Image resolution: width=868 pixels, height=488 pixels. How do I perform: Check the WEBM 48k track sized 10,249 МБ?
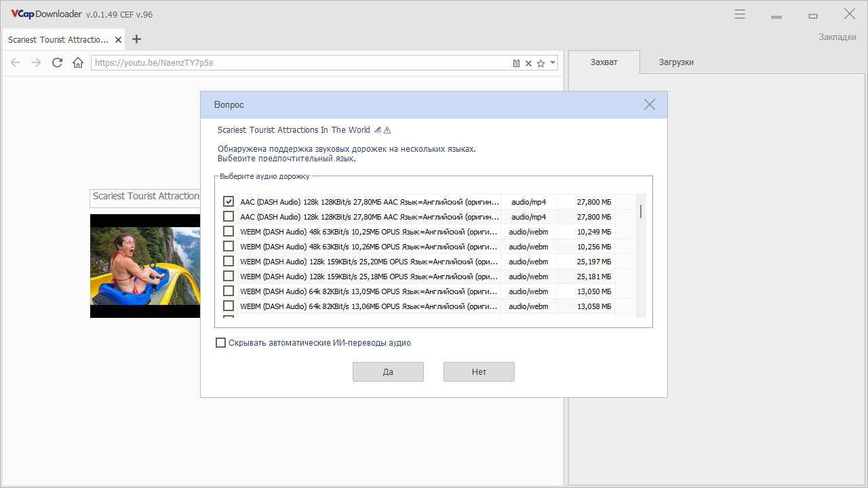coord(229,232)
